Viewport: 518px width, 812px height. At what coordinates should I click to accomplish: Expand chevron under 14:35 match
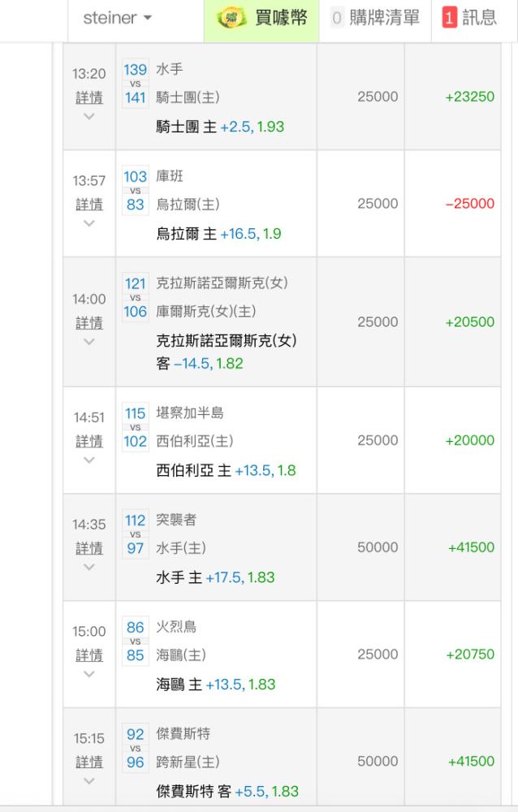[x=89, y=567]
